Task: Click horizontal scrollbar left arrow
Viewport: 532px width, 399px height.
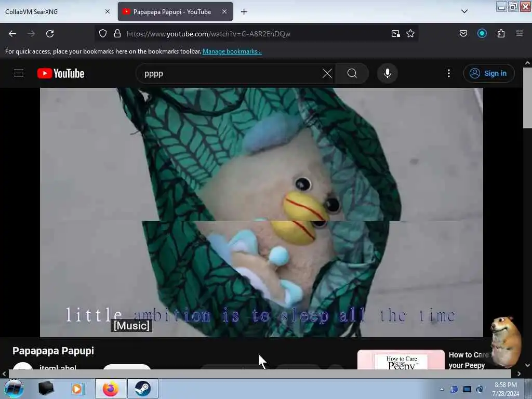Action: tap(4, 374)
